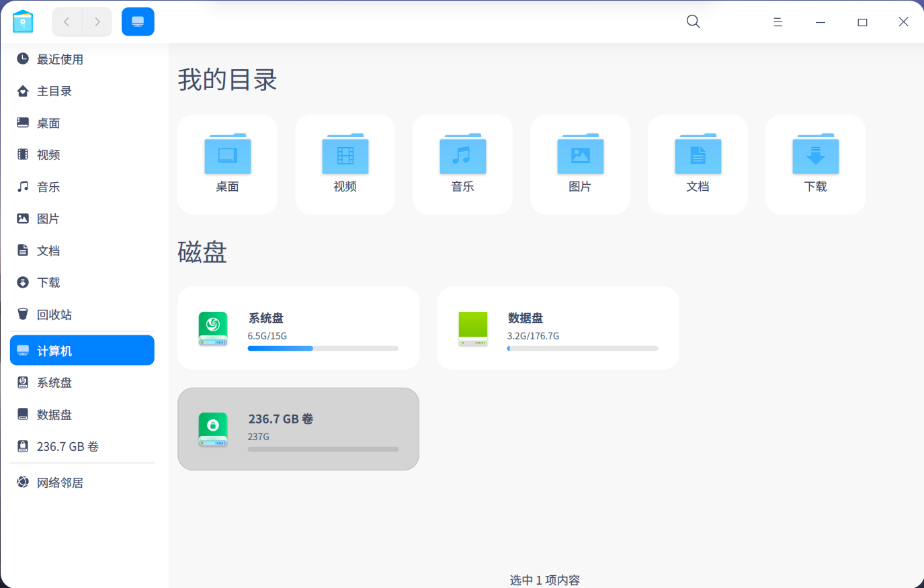This screenshot has width=924, height=588.
Task: Select 下载 in the left sidebar
Action: [x=82, y=283]
